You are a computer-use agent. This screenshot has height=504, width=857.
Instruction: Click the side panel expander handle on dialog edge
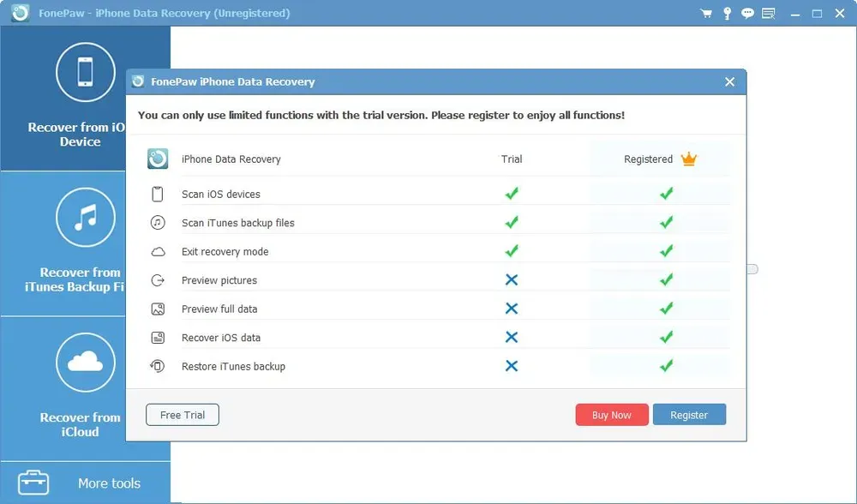click(752, 268)
